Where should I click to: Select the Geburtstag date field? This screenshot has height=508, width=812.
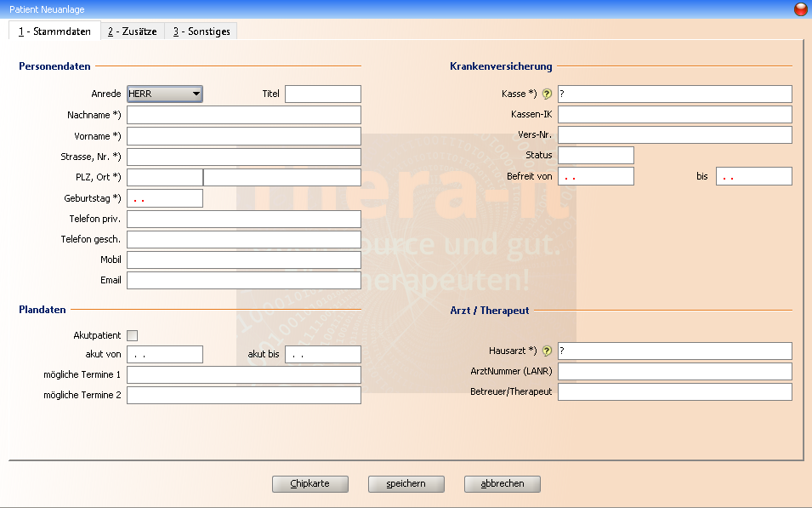coord(164,198)
